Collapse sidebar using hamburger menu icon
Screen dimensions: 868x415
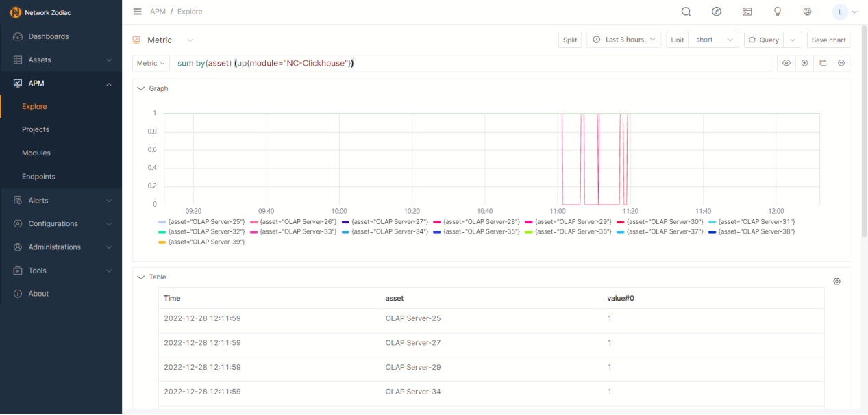click(138, 12)
